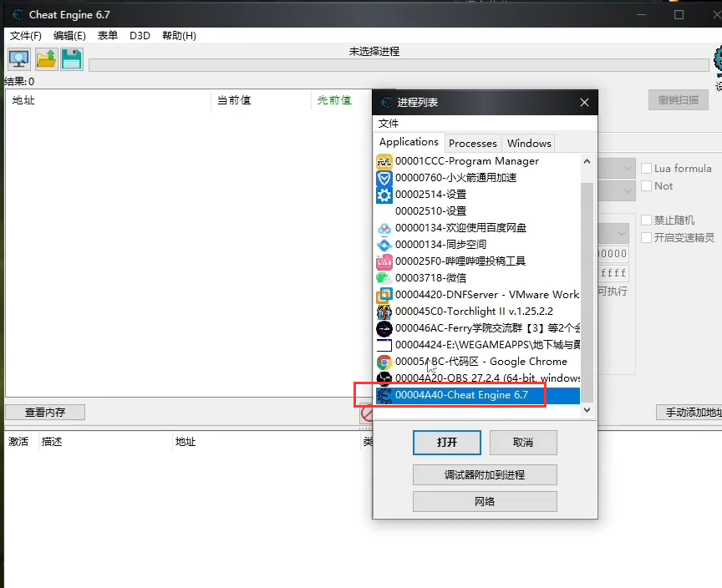Select 00004A20-OBS 27.2.4 entry
Screen dimensions: 722x588
tap(477, 378)
